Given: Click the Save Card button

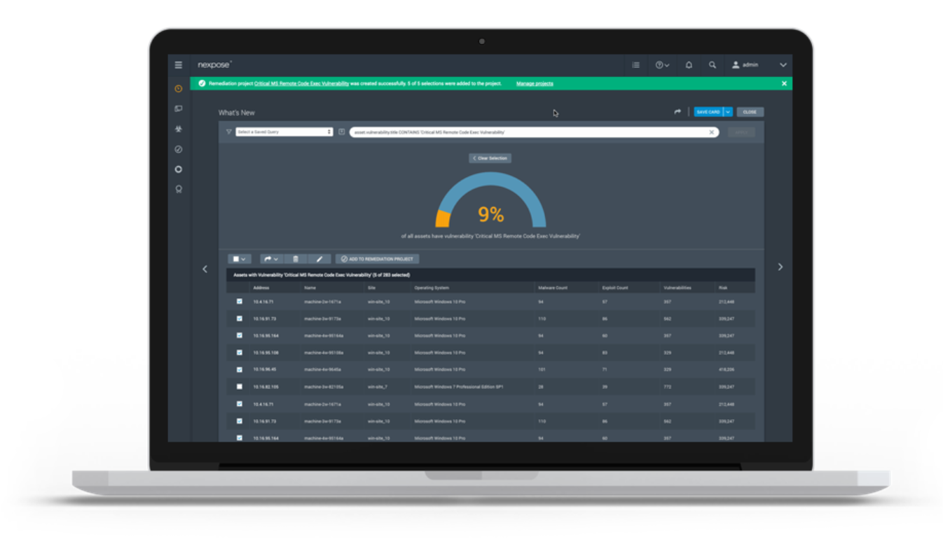Looking at the screenshot, I should pyautogui.click(x=708, y=112).
